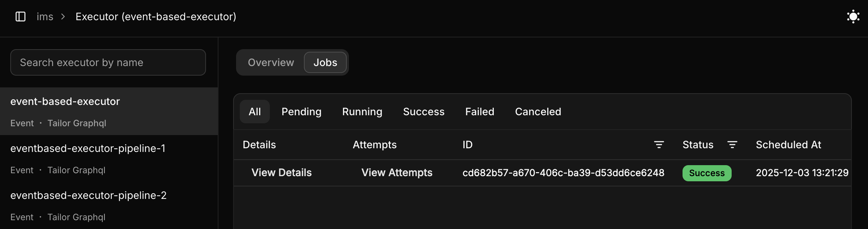Open the Jobs tab
Screen dimensions: 868x229
pyautogui.click(x=325, y=62)
